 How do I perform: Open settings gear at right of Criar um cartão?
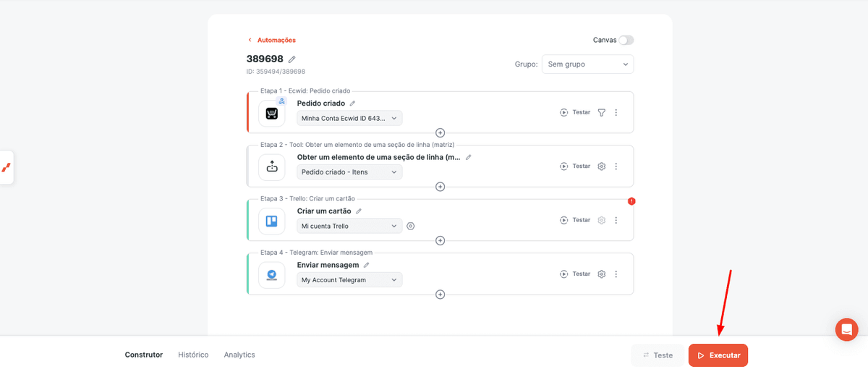pos(601,220)
